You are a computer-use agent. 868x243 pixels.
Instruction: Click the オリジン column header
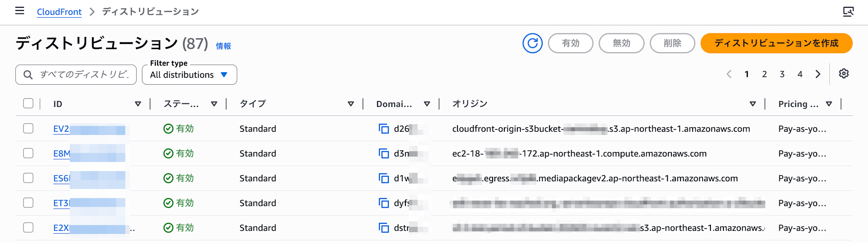click(x=470, y=104)
